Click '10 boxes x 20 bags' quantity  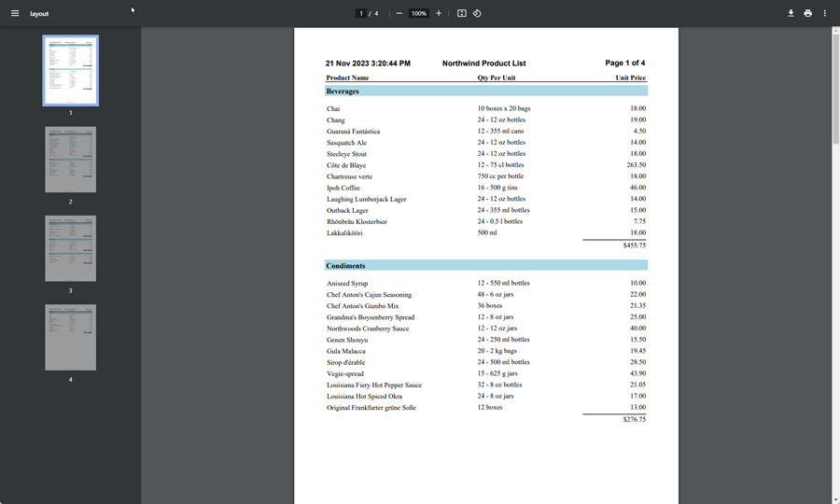504,108
